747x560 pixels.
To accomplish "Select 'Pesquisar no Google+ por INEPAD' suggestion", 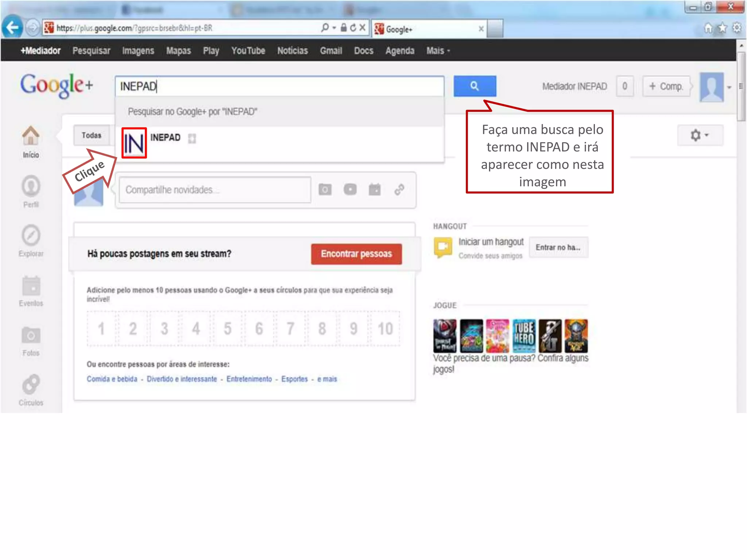I will click(x=279, y=112).
